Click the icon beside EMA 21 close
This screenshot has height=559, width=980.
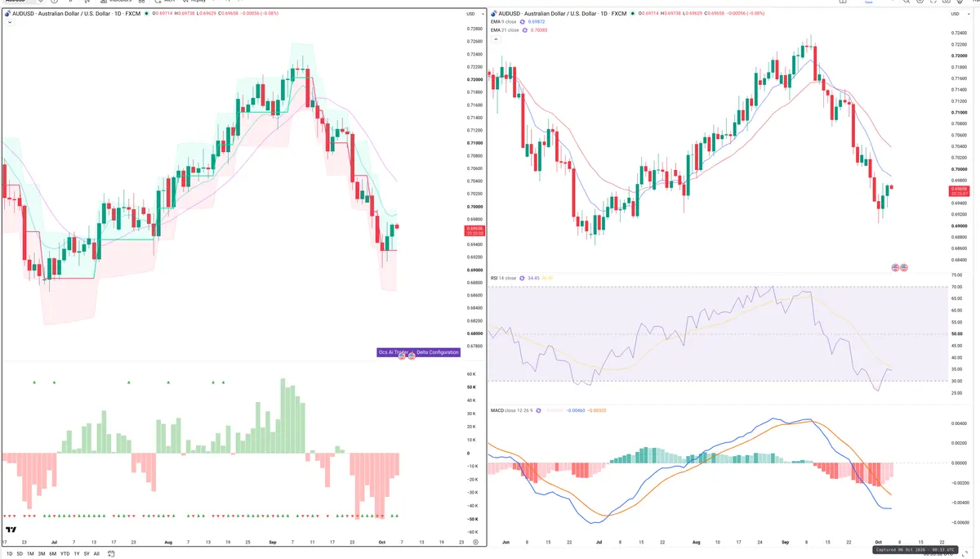point(525,29)
